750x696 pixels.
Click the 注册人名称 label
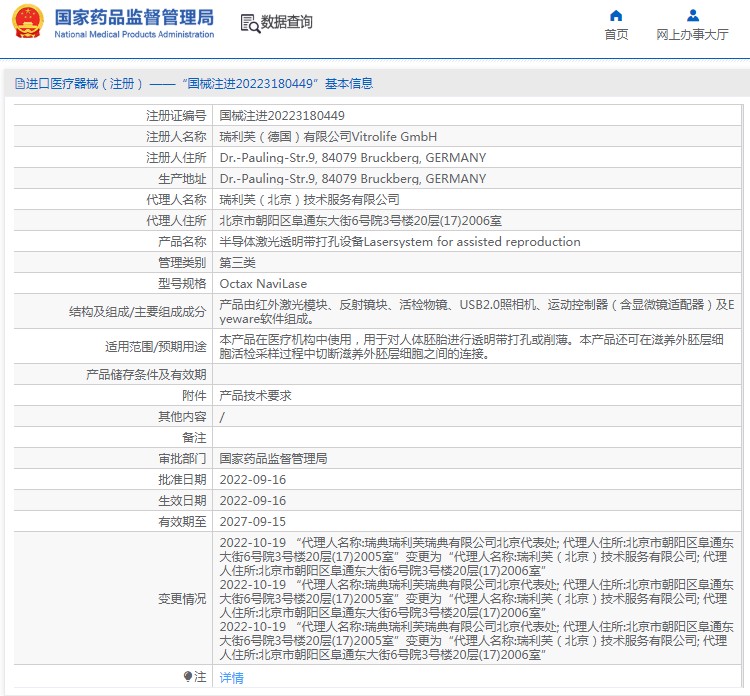176,137
